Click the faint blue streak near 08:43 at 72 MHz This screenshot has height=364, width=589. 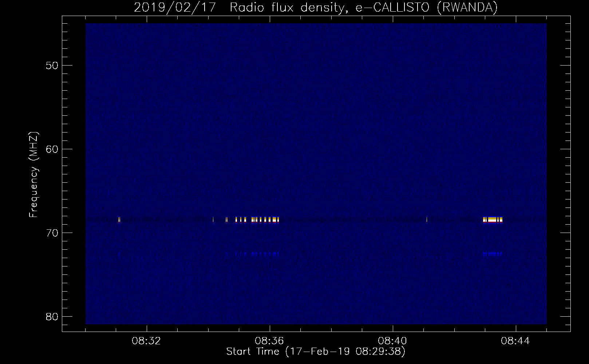click(493, 254)
